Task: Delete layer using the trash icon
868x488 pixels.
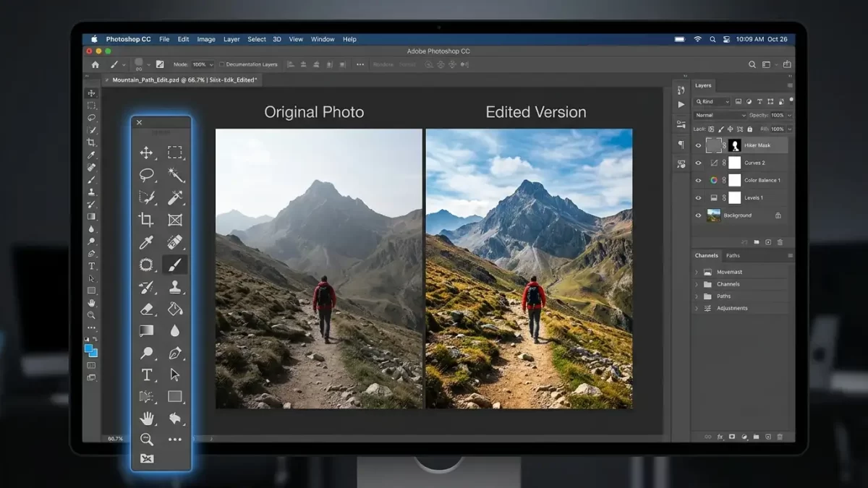Action: point(780,242)
